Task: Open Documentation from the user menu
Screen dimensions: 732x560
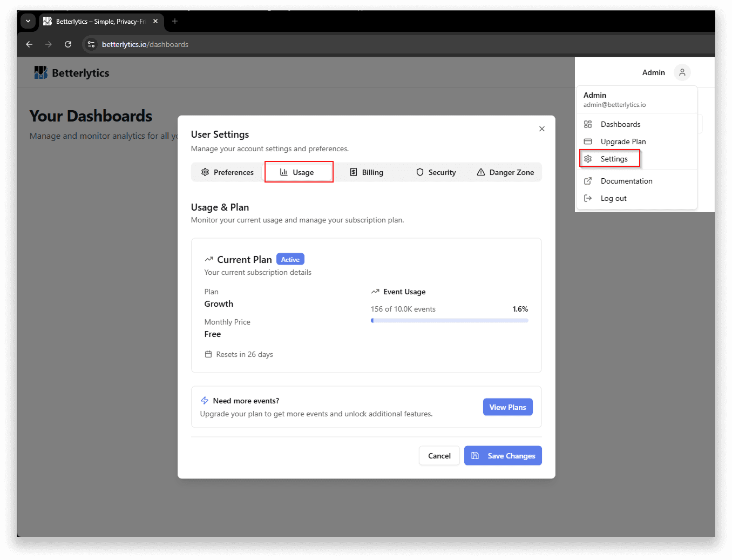Action: point(637,181)
